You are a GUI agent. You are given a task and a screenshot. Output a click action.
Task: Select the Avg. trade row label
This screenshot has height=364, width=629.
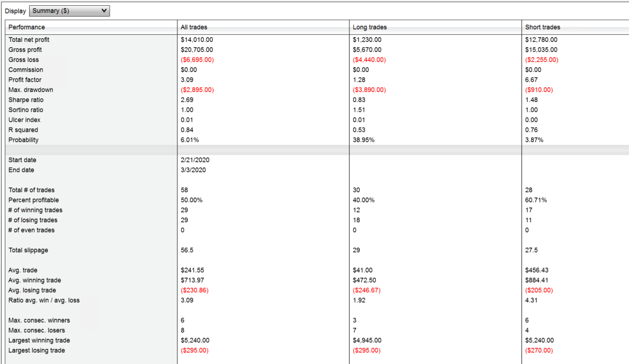coord(23,270)
